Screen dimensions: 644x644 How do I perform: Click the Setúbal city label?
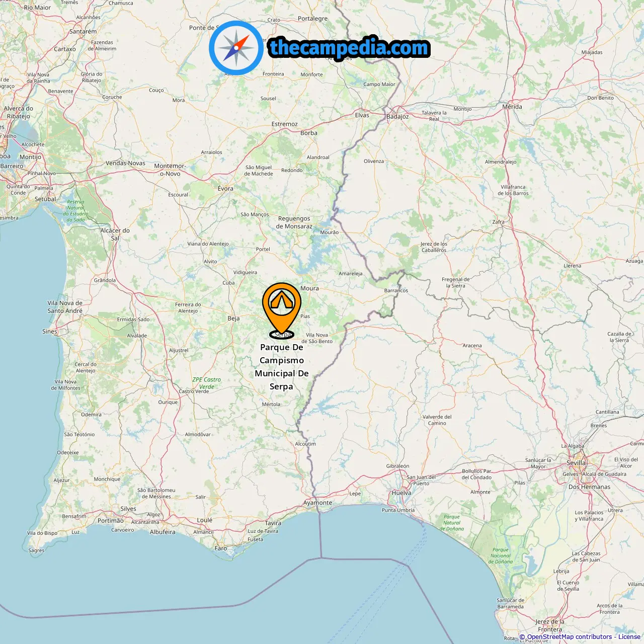coord(45,199)
